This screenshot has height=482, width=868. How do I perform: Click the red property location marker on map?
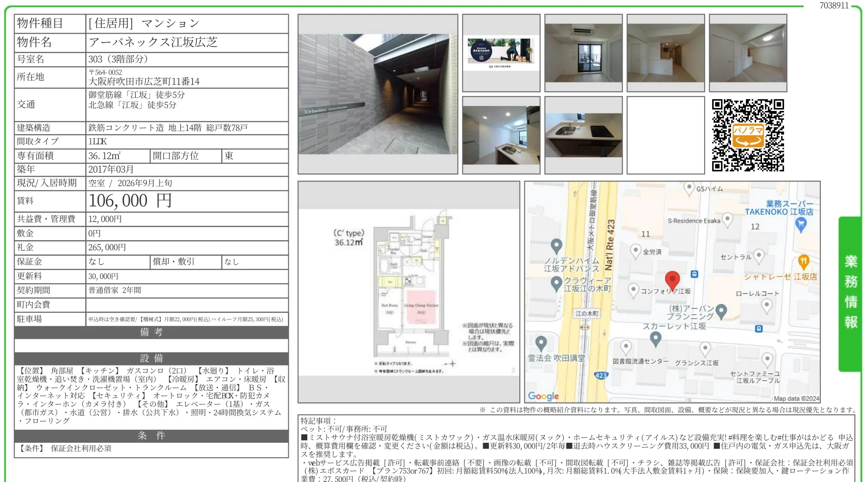672,281
